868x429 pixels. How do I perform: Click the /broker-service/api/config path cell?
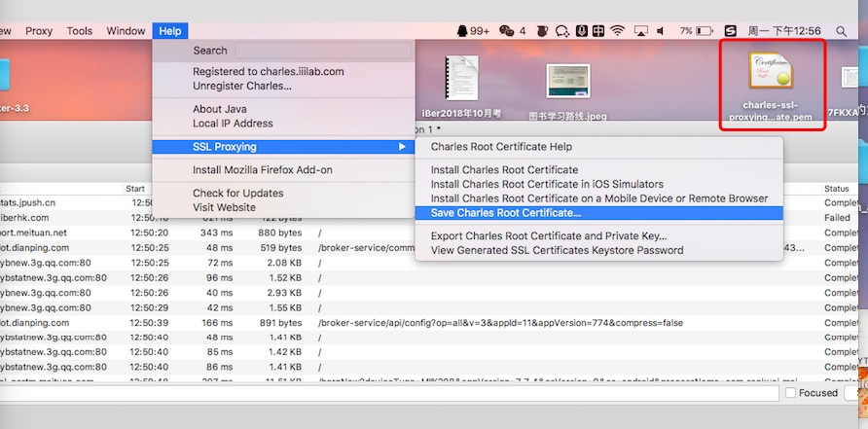pos(500,323)
